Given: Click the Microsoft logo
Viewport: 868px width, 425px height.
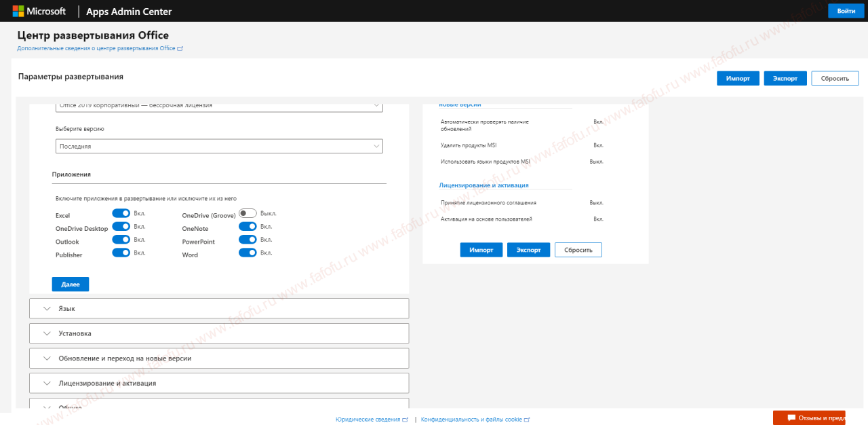Looking at the screenshot, I should [x=39, y=11].
